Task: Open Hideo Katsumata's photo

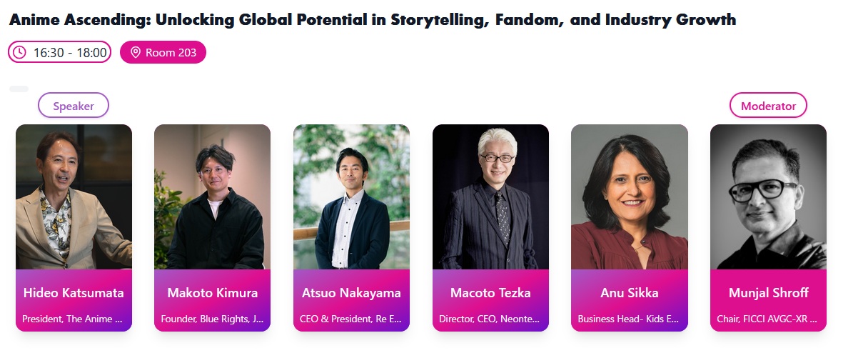Action: (74, 197)
